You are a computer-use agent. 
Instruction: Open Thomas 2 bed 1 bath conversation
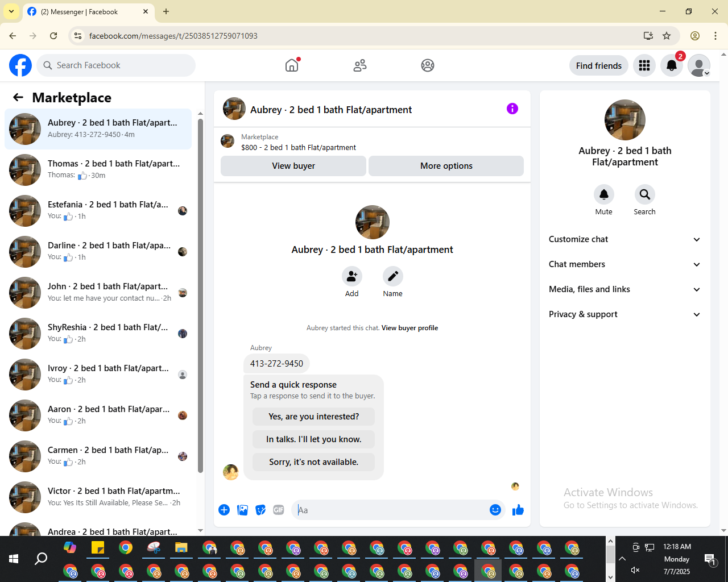coord(98,169)
